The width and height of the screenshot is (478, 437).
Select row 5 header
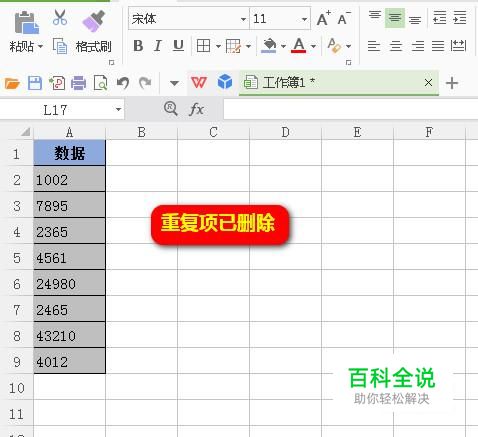[x=17, y=258]
